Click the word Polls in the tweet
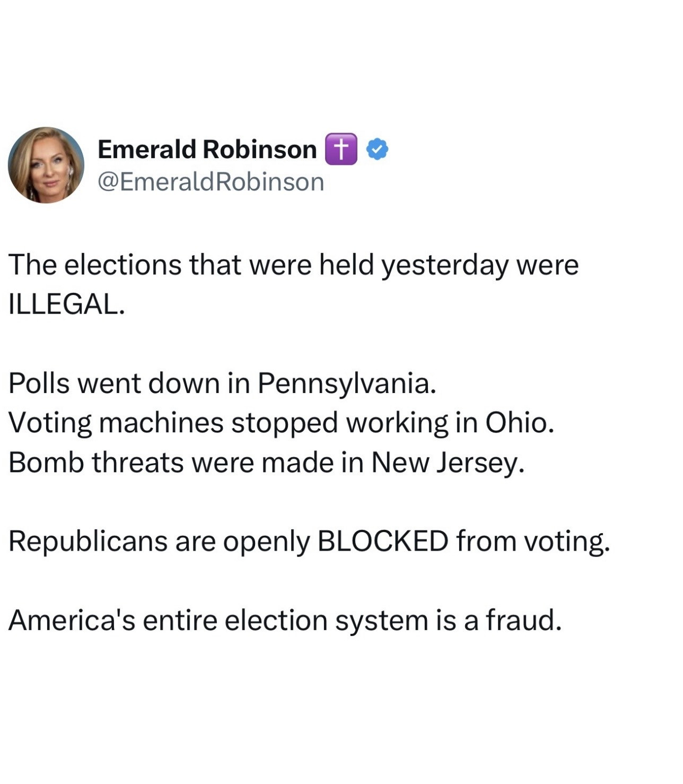This screenshot has width=683, height=784. coord(39,383)
